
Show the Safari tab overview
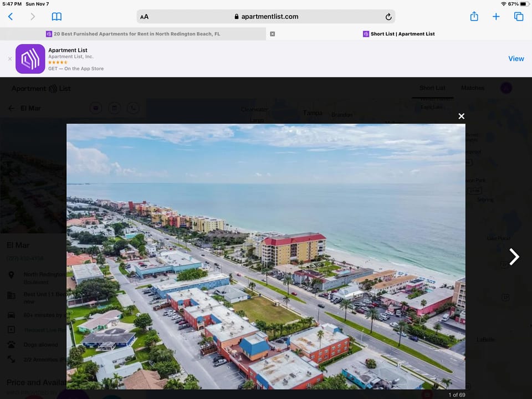(x=519, y=17)
